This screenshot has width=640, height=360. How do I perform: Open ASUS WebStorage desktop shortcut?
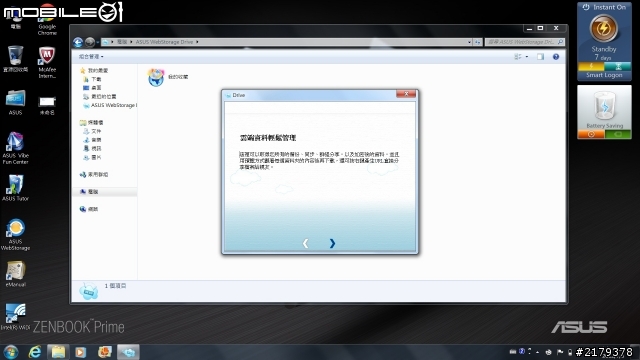click(x=15, y=234)
